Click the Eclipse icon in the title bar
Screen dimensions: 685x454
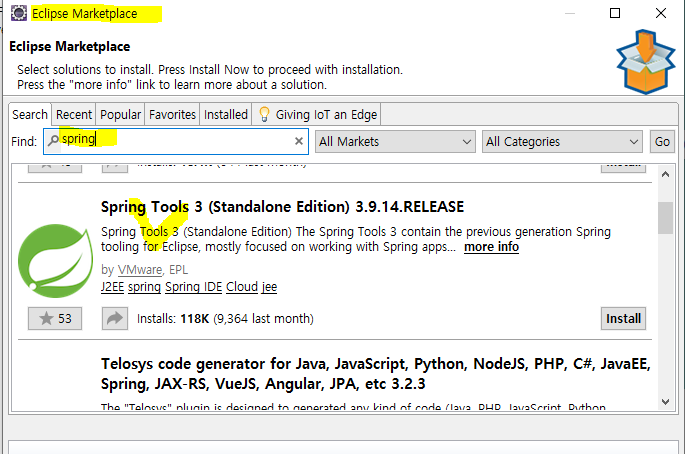click(x=19, y=13)
